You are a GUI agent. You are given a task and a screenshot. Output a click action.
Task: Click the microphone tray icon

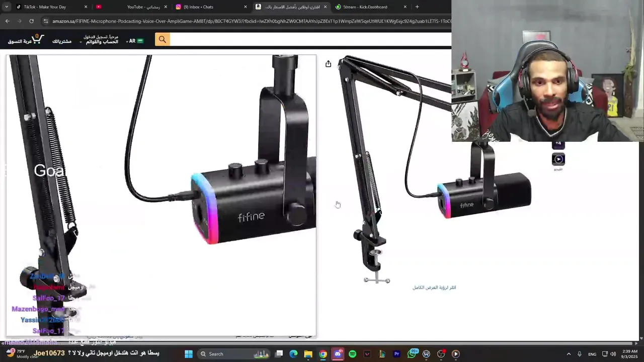tap(580, 354)
